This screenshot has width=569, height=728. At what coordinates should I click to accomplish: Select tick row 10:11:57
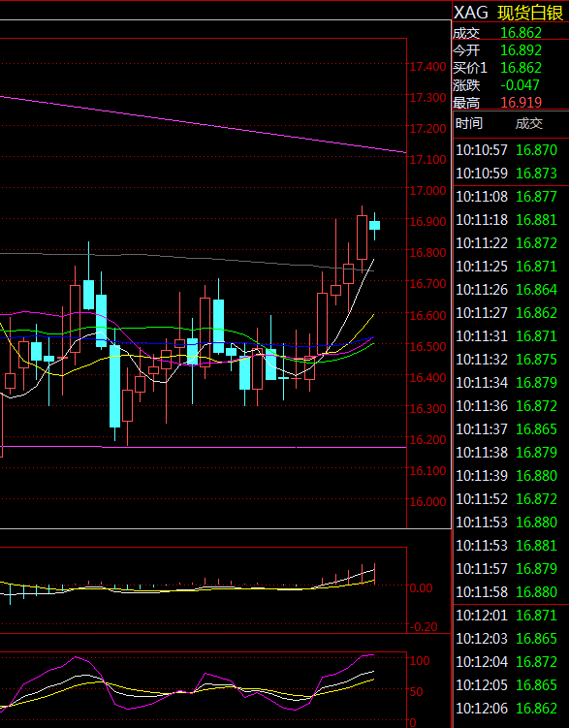pyautogui.click(x=511, y=569)
